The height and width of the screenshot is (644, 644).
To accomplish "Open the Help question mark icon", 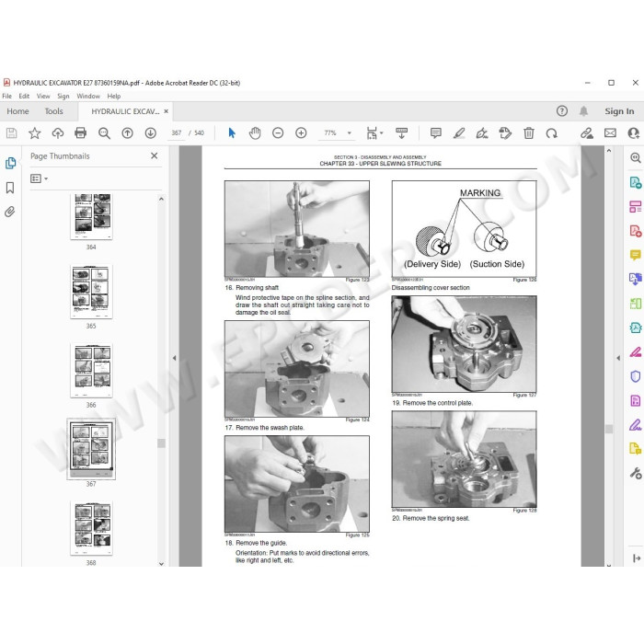I will click(x=562, y=111).
